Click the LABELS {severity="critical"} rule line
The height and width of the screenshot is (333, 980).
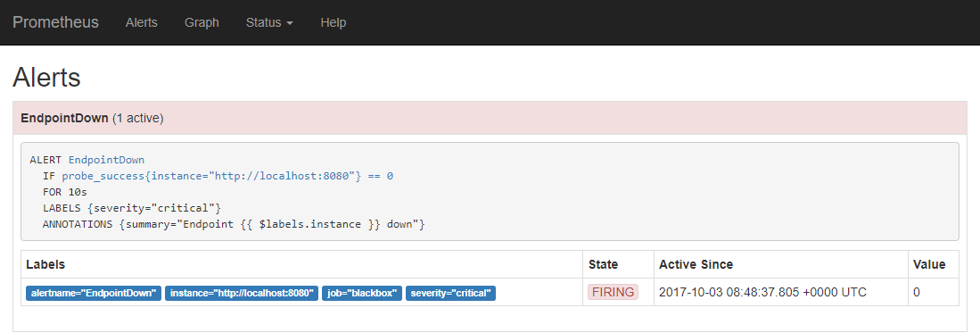(132, 208)
